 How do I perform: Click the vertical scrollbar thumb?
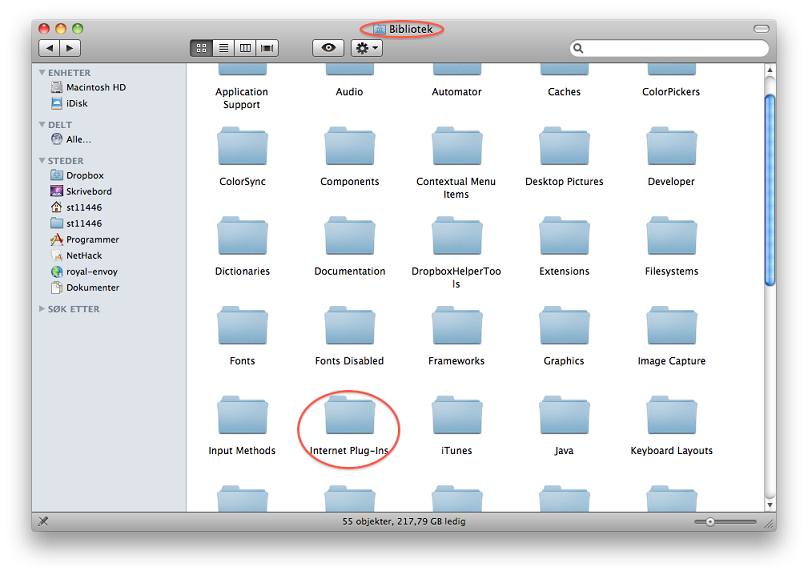769,190
